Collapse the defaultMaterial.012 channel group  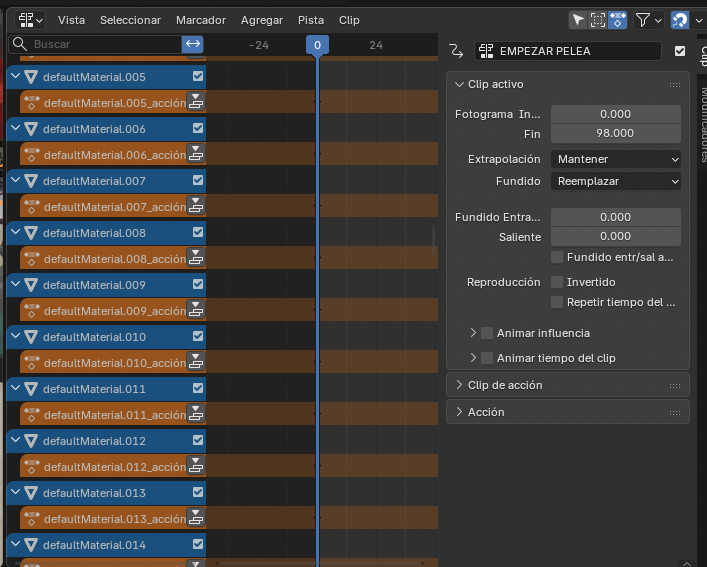coord(15,441)
